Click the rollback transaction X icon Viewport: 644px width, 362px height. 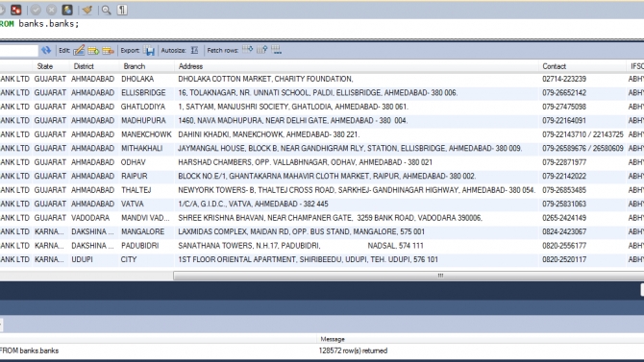tap(51, 10)
